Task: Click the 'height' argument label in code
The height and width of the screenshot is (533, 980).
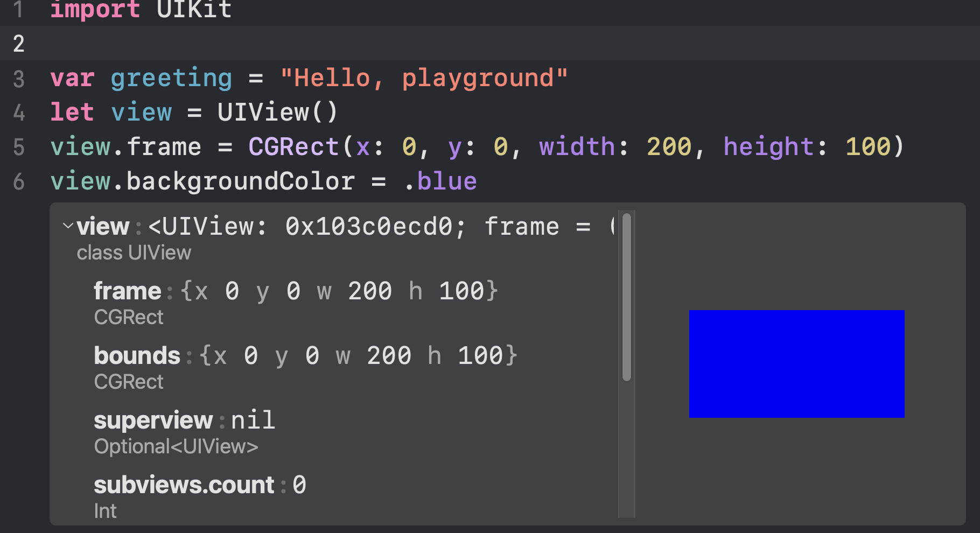Action: (768, 147)
